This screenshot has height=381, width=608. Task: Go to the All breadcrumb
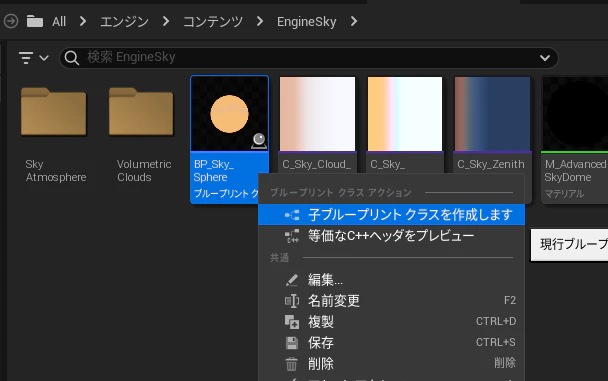point(59,21)
